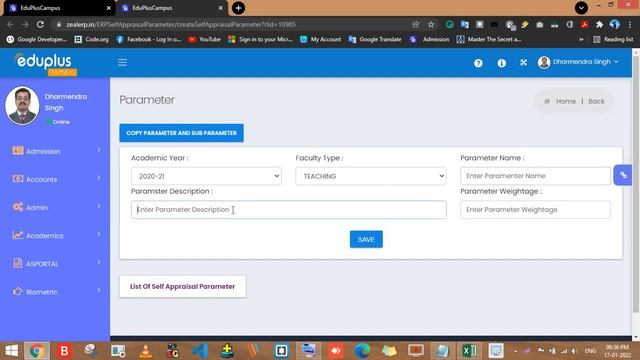Click the Chrome icon in taskbar
Image resolution: width=640 pixels, height=360 pixels.
tap(37, 351)
